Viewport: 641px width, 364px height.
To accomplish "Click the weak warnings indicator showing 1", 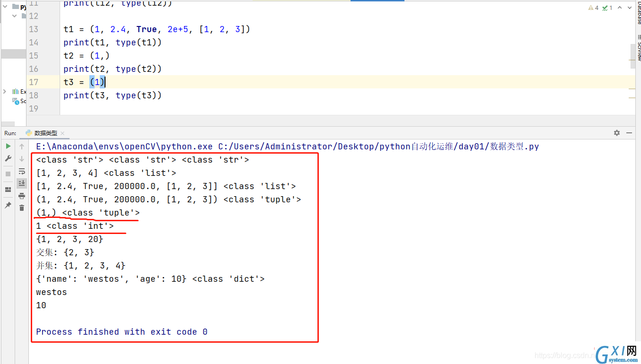I will click(x=608, y=8).
